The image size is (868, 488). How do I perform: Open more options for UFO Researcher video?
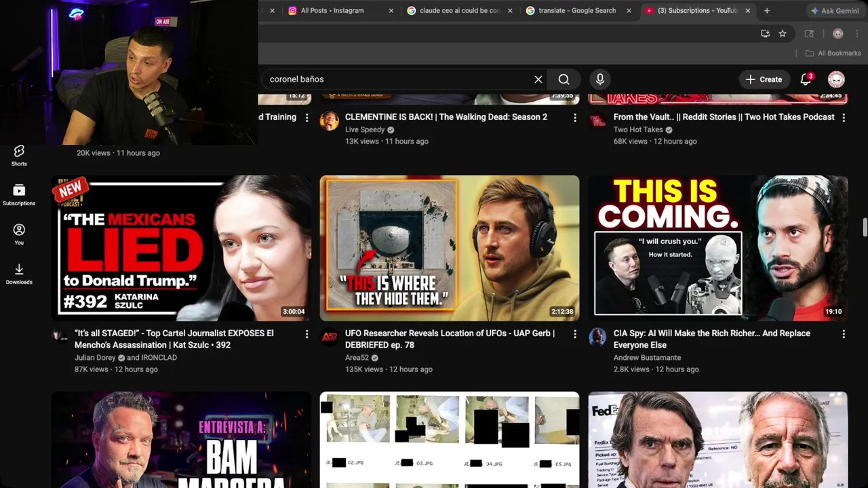575,334
